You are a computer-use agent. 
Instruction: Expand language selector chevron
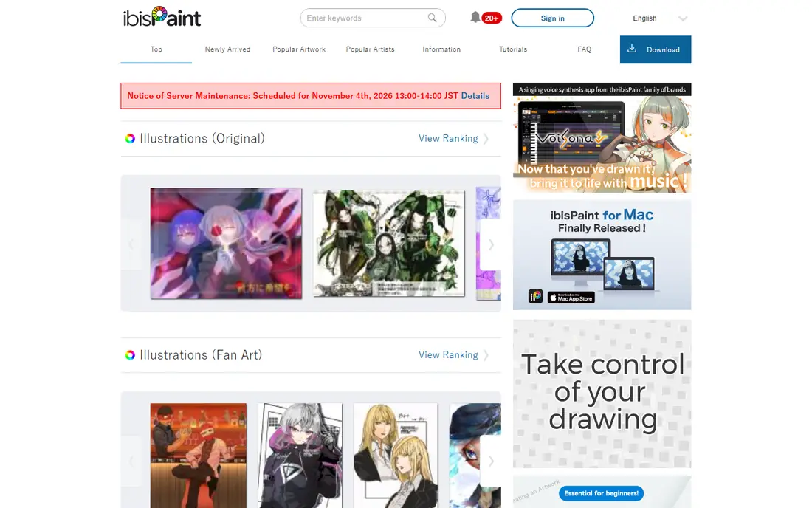(683, 18)
